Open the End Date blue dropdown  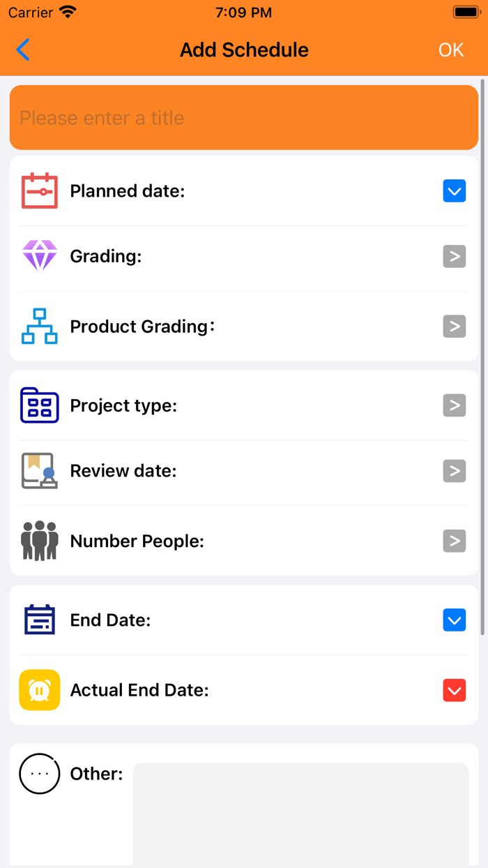(x=455, y=620)
